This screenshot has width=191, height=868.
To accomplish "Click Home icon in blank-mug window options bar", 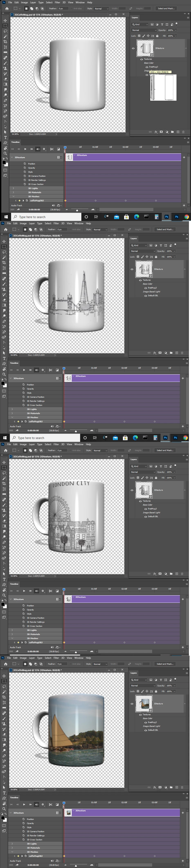I will tap(7, 8).
